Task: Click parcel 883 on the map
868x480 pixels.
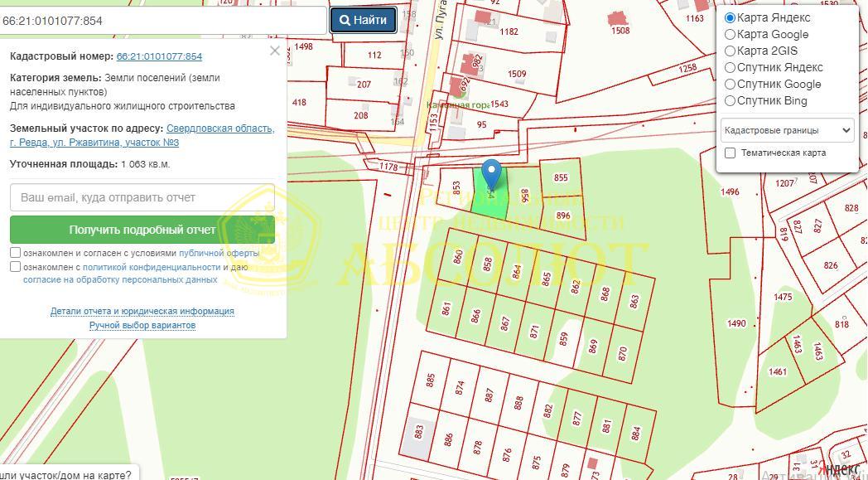Action: tap(419, 432)
